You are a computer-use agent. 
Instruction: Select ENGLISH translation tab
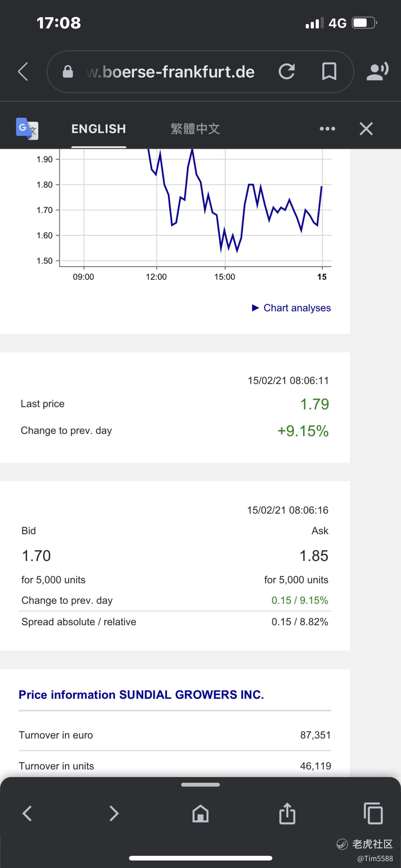point(99,129)
